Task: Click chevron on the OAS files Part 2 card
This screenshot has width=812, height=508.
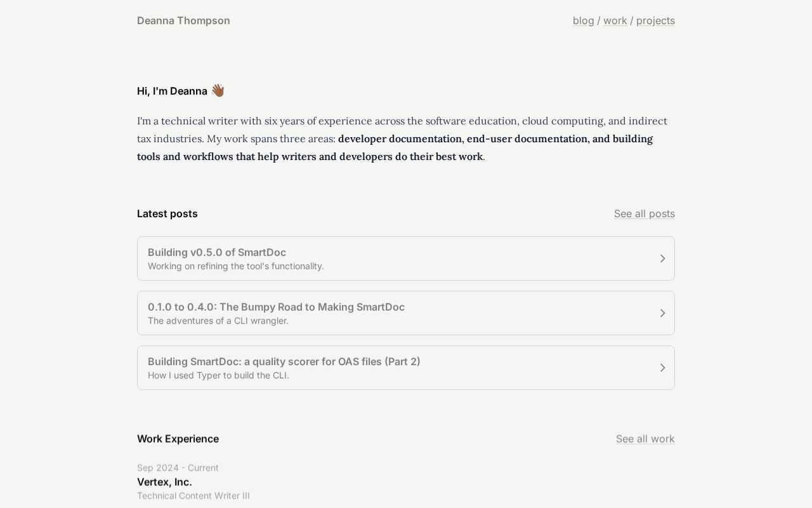Action: 662,368
